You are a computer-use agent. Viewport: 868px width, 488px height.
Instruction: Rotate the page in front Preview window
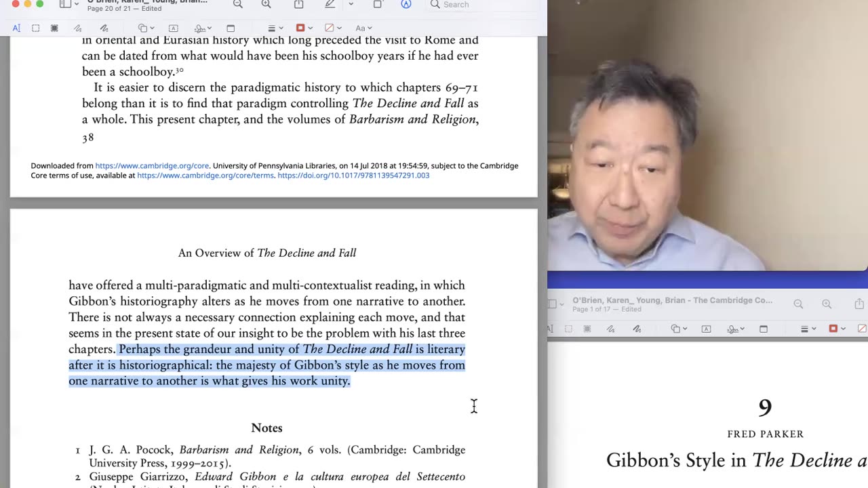click(378, 4)
